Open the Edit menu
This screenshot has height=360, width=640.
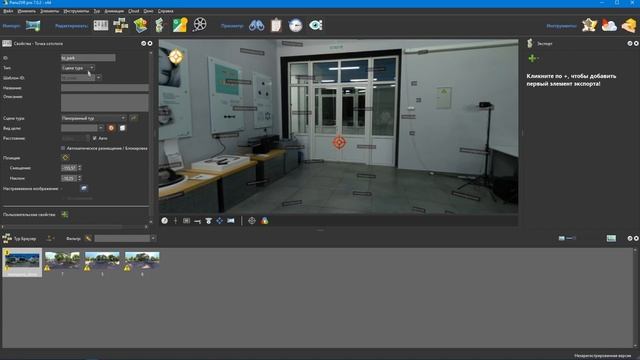(x=27, y=11)
